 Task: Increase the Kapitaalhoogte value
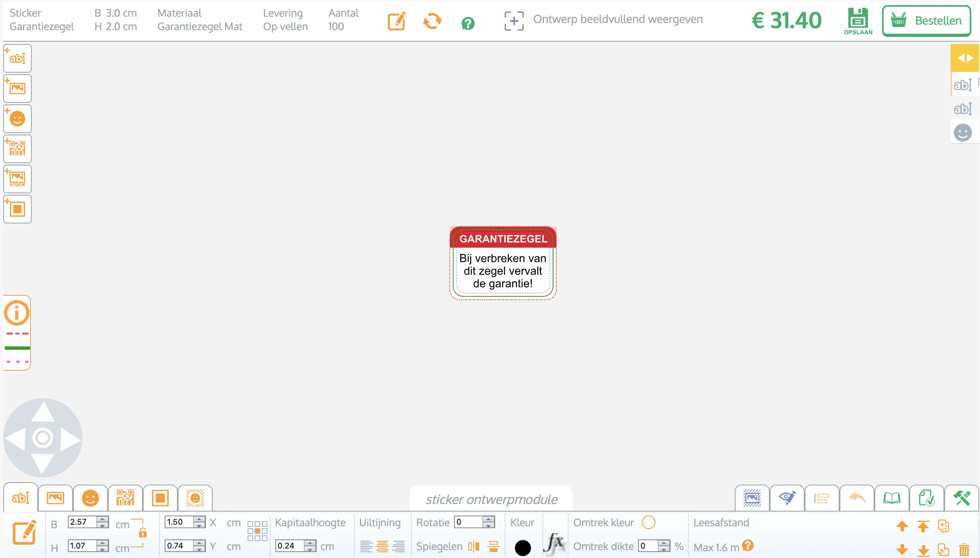[310, 543]
